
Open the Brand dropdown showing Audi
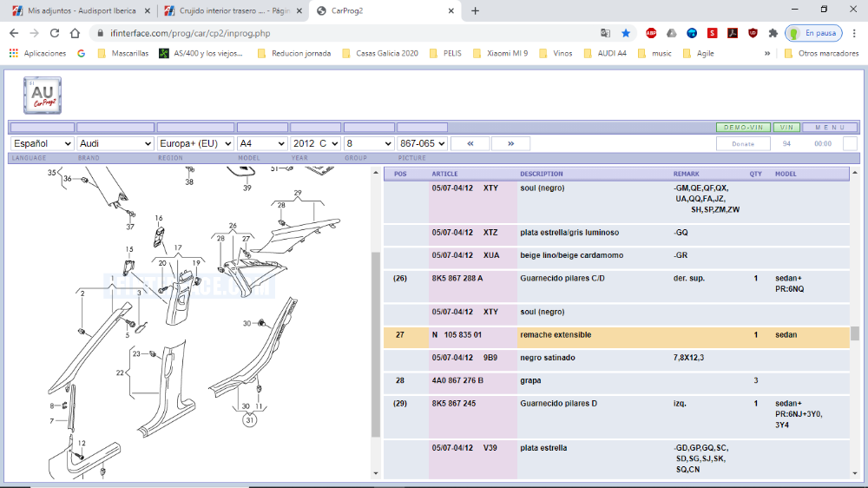[x=115, y=143]
